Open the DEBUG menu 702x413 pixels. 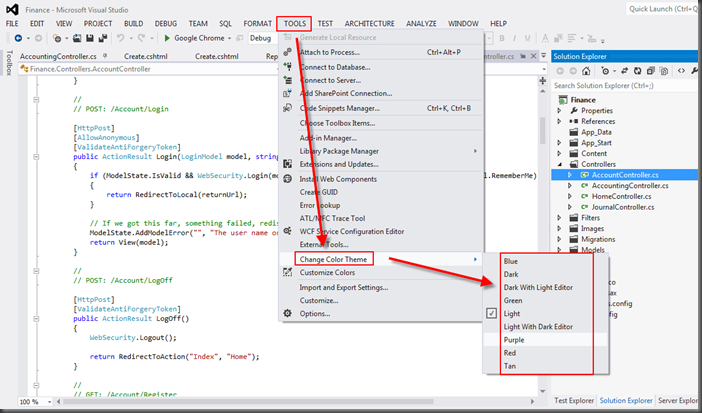coord(166,23)
